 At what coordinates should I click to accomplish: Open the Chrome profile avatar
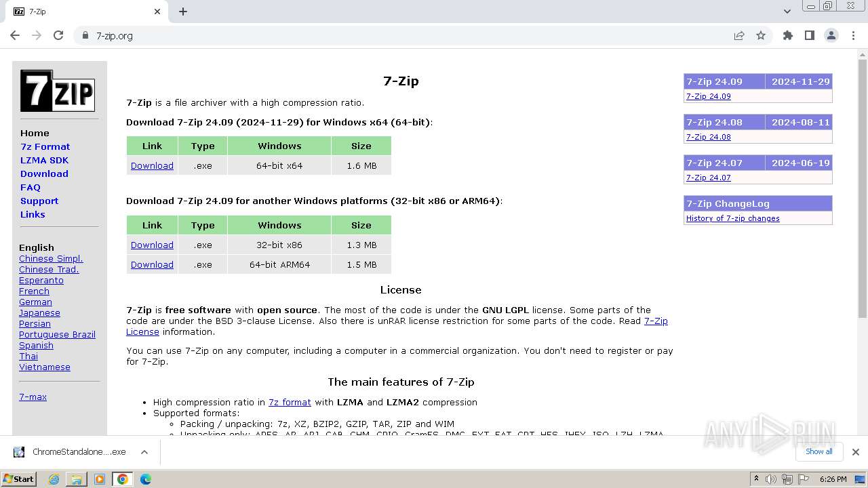click(x=831, y=36)
